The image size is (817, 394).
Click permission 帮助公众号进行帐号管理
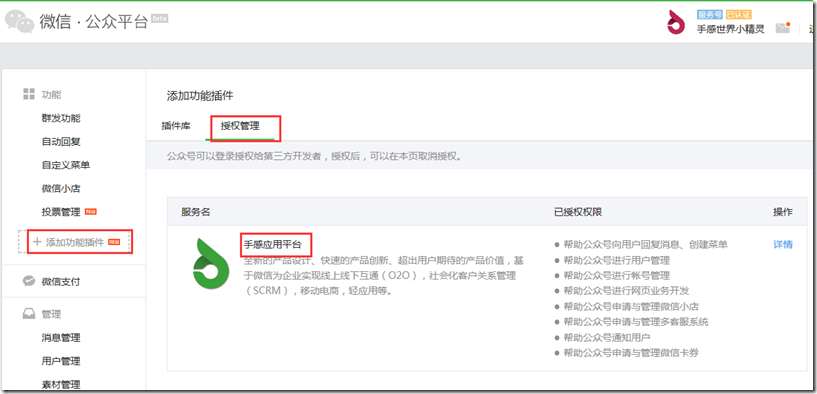tap(616, 276)
